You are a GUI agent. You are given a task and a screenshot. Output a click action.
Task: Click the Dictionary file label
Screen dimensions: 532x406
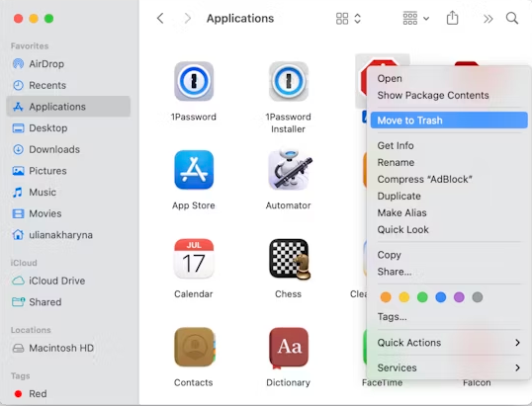tap(289, 382)
